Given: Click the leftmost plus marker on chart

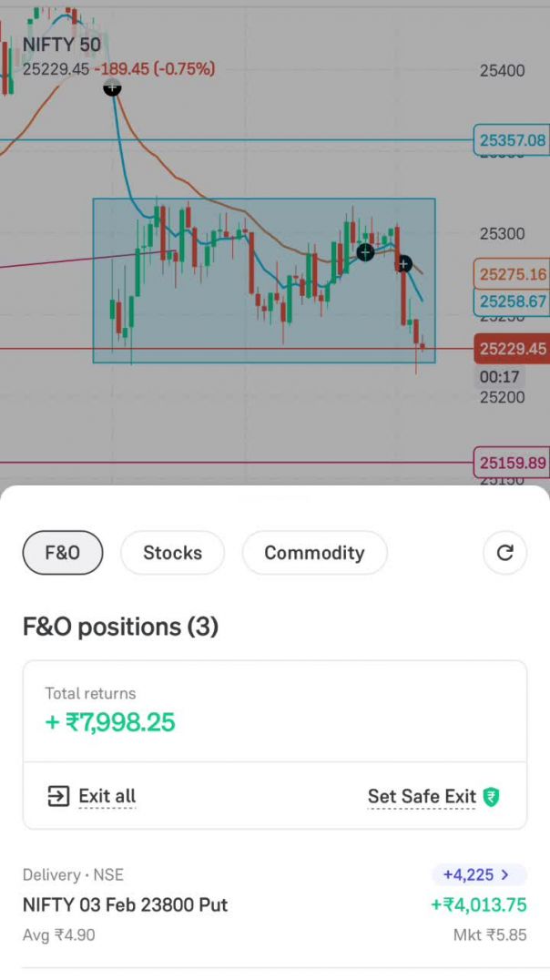Looking at the screenshot, I should click(112, 87).
